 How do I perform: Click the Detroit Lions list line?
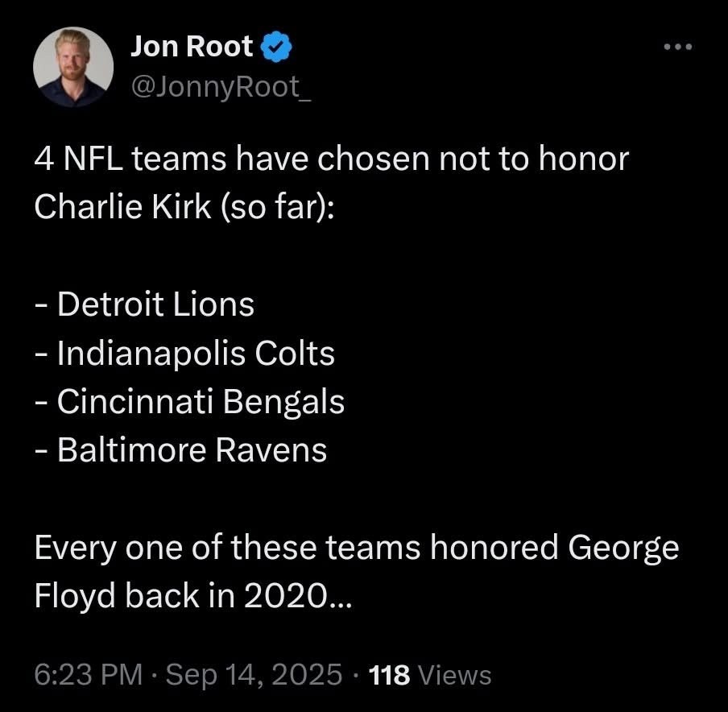145,304
